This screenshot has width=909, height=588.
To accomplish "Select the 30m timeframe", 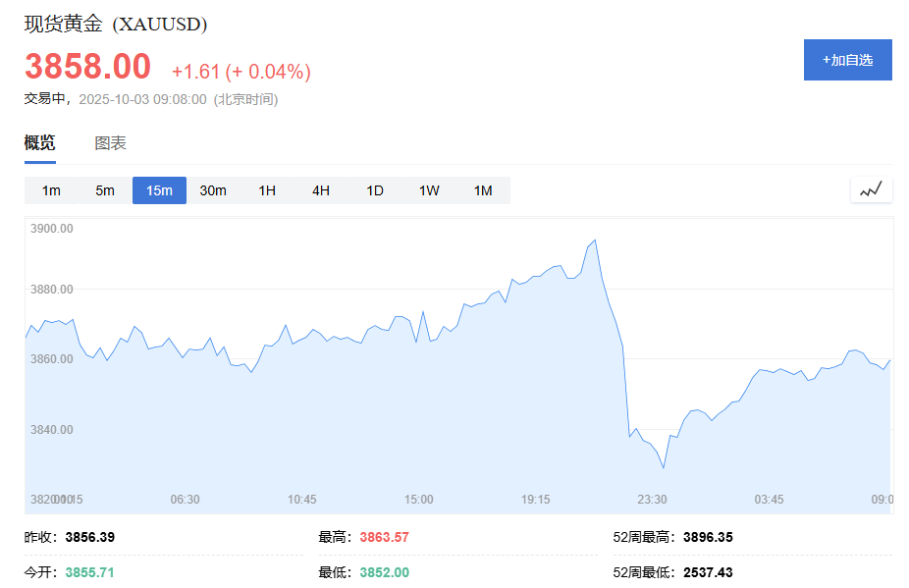I will point(213,189).
